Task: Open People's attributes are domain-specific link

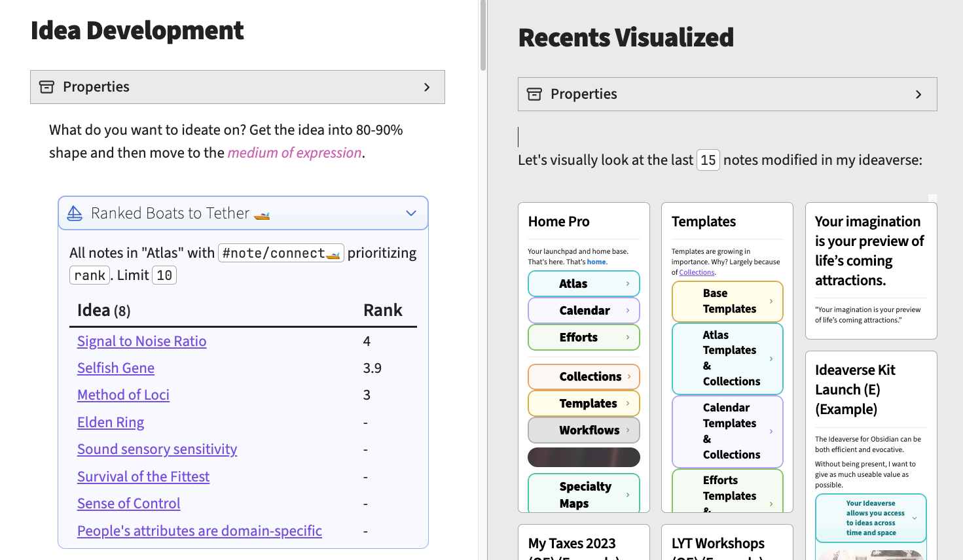Action: click(x=200, y=531)
